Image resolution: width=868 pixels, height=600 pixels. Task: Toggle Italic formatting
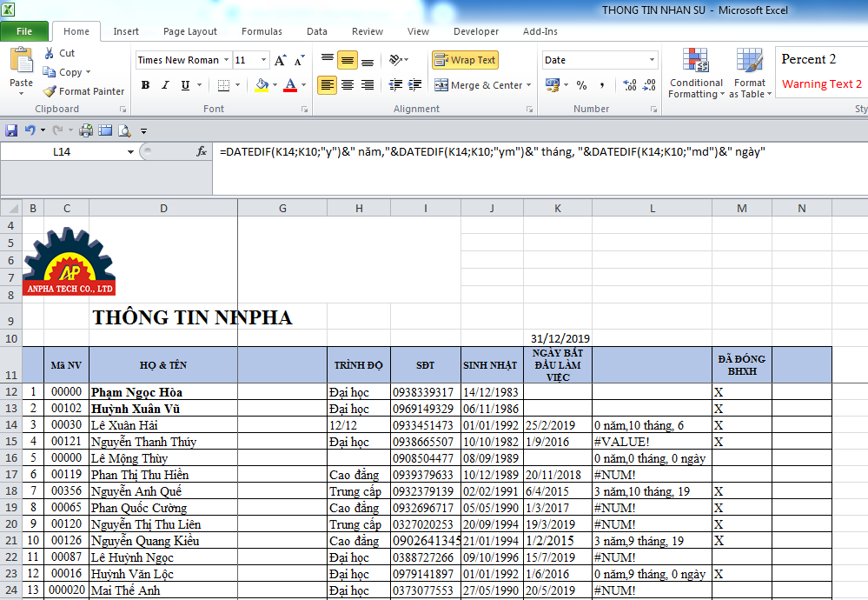pos(165,85)
